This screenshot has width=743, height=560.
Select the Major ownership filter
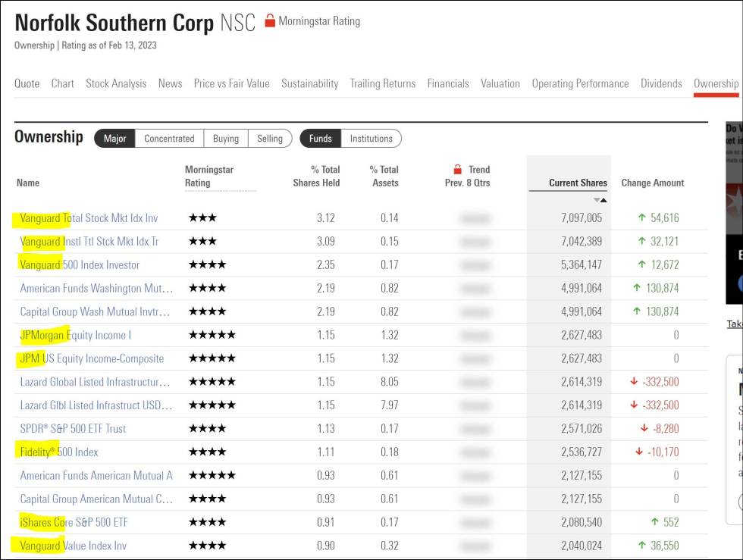click(114, 139)
